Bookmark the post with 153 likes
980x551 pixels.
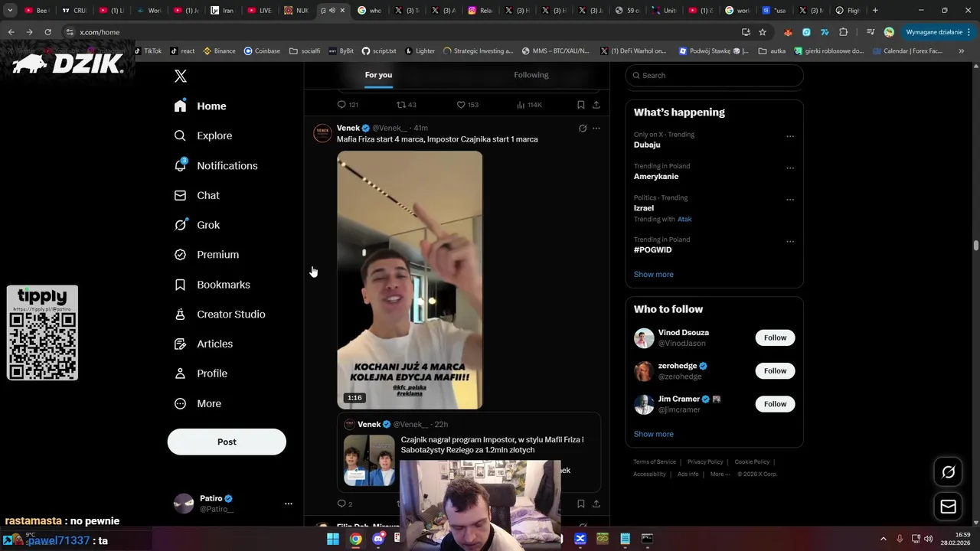tap(581, 105)
